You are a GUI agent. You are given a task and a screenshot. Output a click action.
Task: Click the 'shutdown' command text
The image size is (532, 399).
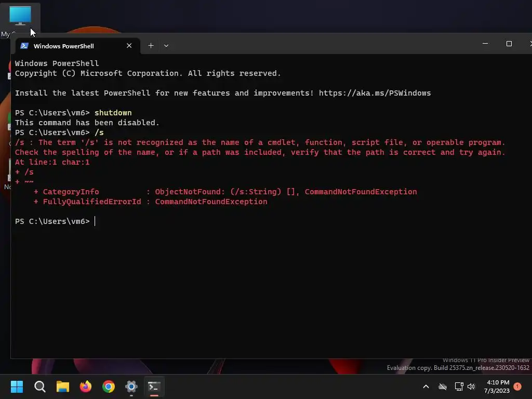coord(113,113)
